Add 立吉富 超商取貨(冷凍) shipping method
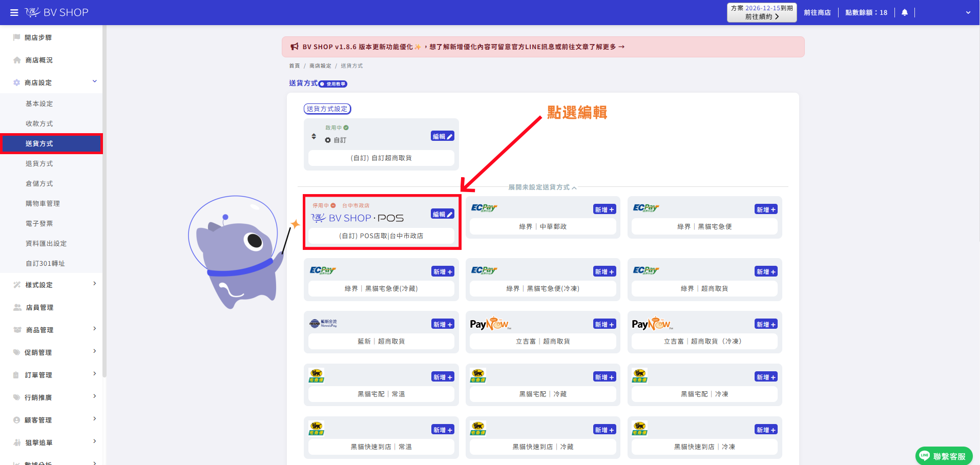The height and width of the screenshot is (465, 980). [766, 324]
